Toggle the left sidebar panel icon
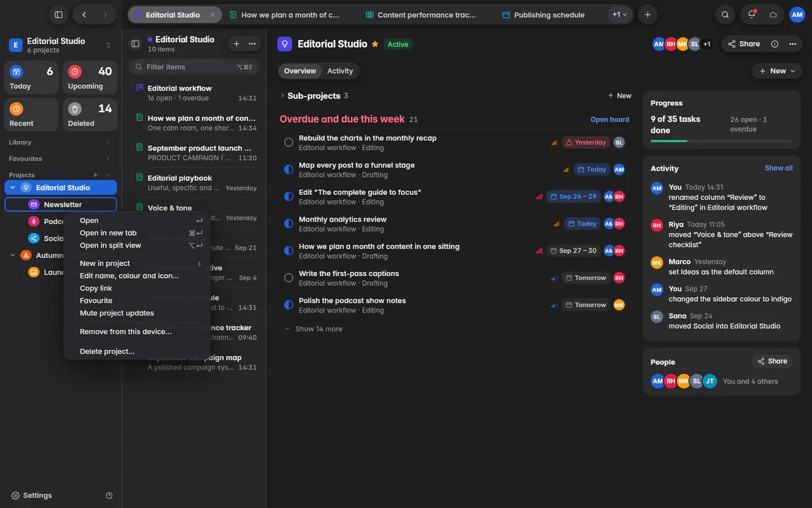This screenshot has width=812, height=508. point(58,15)
